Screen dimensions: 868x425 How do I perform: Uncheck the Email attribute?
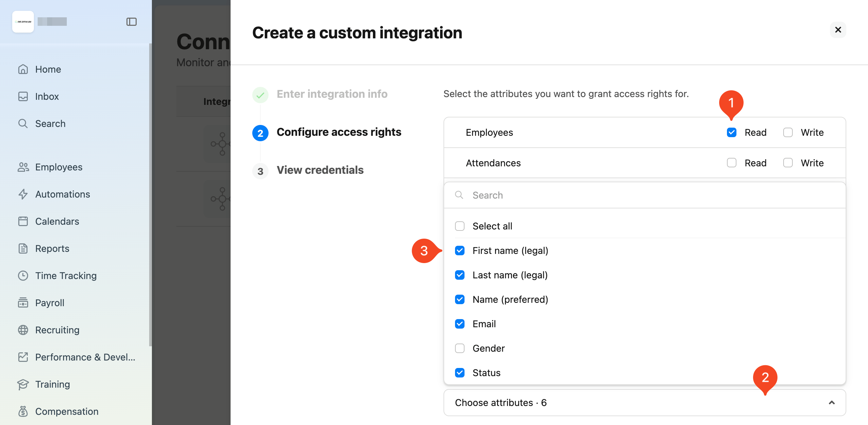(x=460, y=324)
